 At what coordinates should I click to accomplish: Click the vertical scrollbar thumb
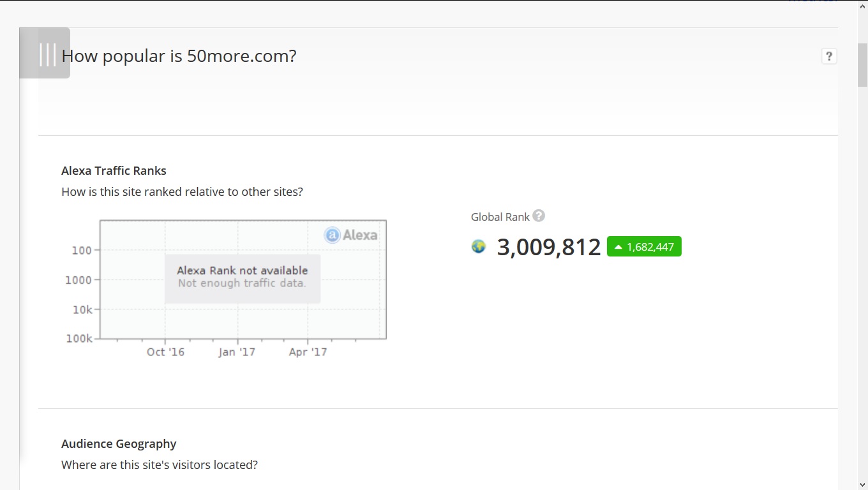[x=862, y=64]
